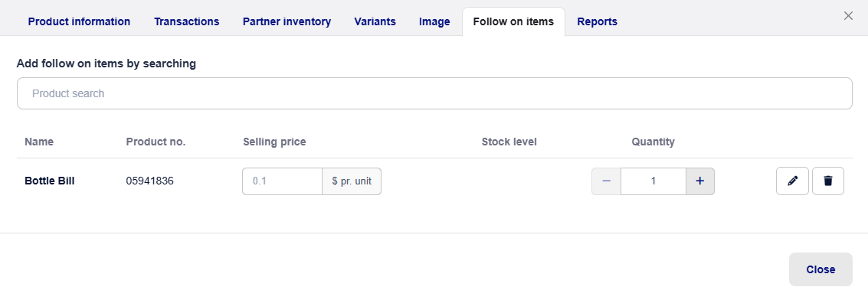Image resolution: width=868 pixels, height=300 pixels.
Task: Click the selling price input field
Action: click(283, 181)
